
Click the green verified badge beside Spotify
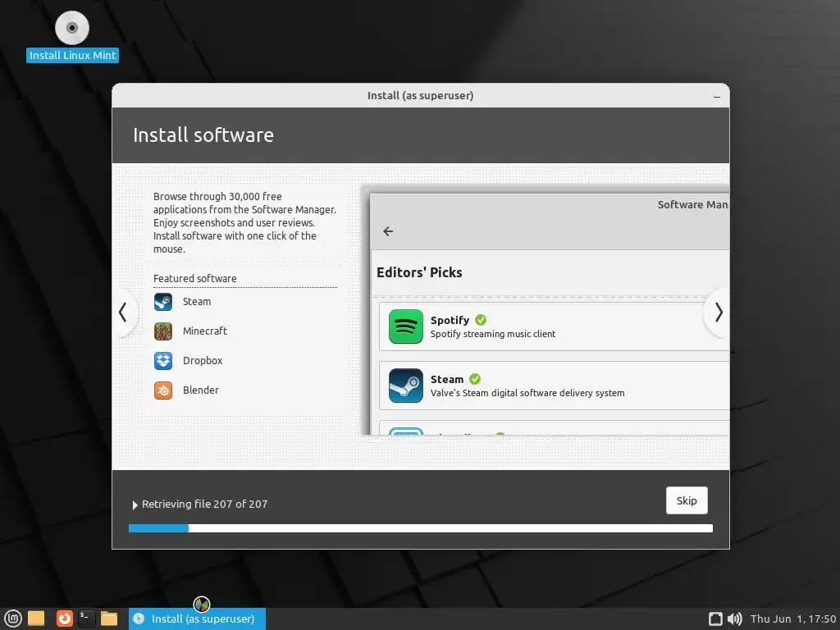click(481, 320)
